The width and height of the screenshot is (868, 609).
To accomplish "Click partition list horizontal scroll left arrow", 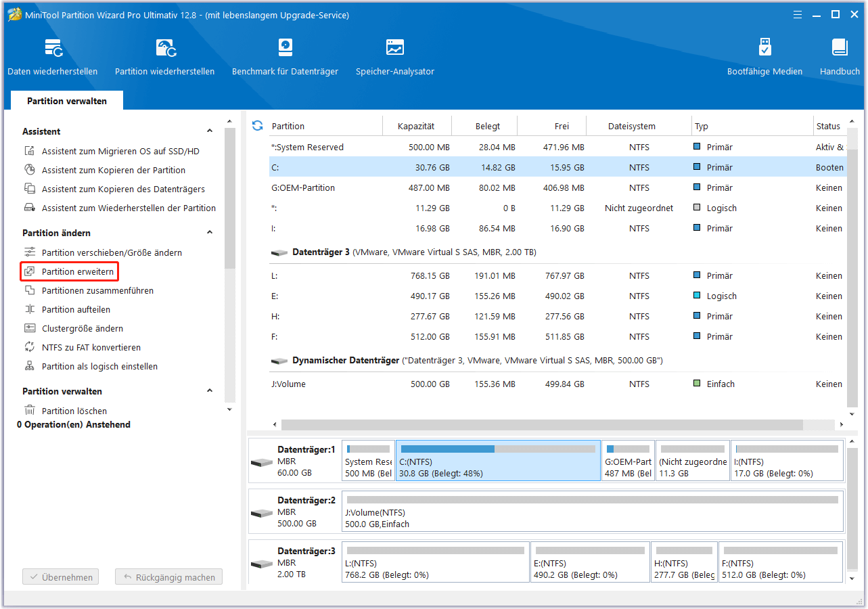I will 275,425.
